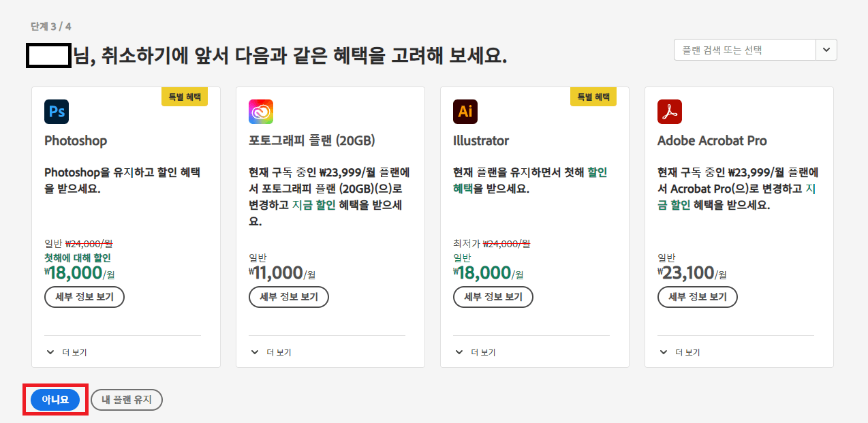The image size is (868, 423).
Task: Select the Creative Cloud rainbow icon
Action: click(260, 111)
